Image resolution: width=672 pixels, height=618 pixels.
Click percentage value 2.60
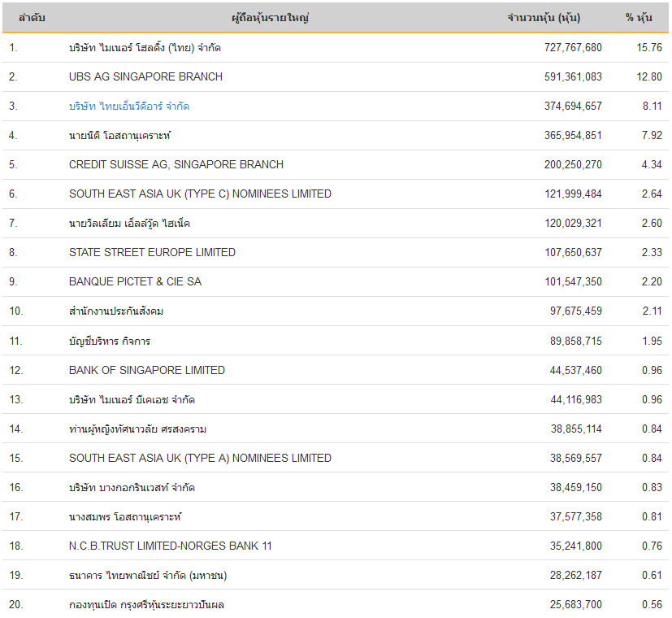point(652,223)
